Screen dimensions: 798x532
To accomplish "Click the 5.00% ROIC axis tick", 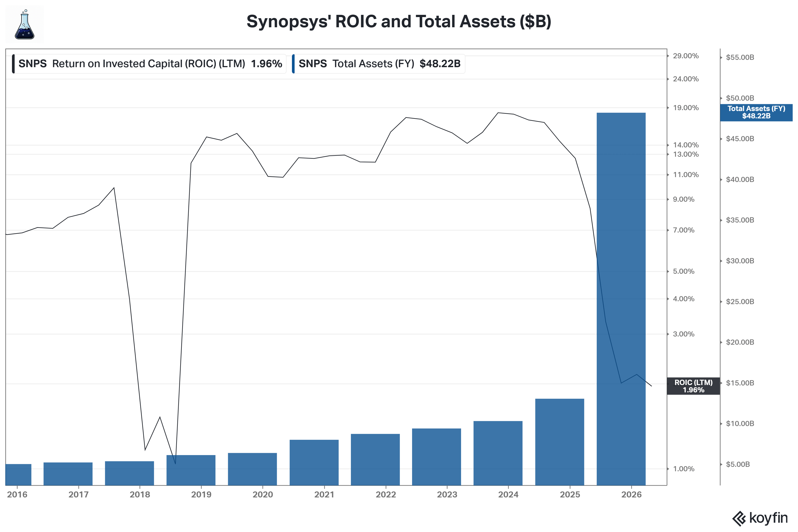I will [x=684, y=271].
